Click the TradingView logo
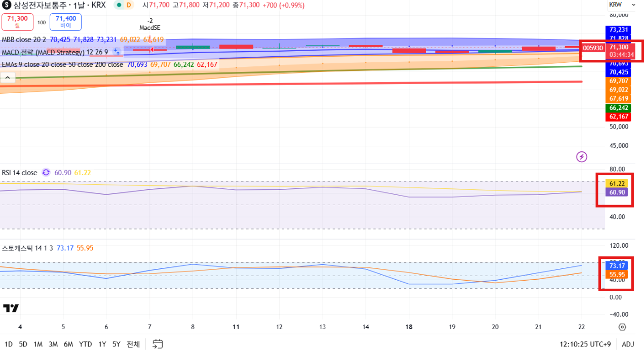 [x=11, y=308]
